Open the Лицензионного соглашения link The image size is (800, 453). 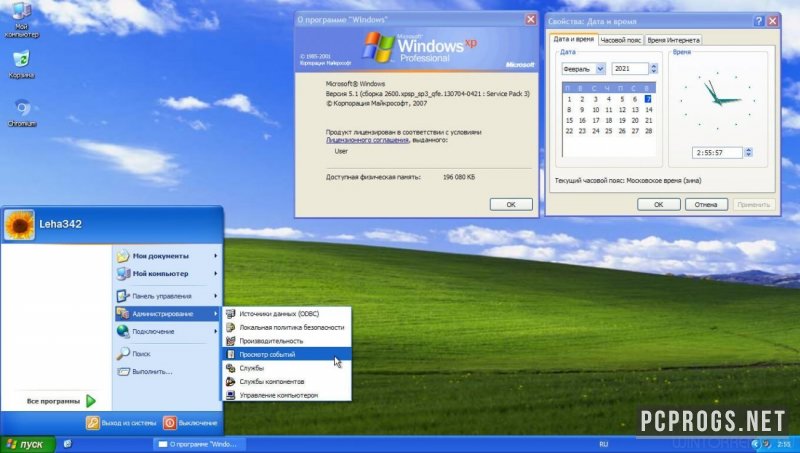click(x=367, y=140)
